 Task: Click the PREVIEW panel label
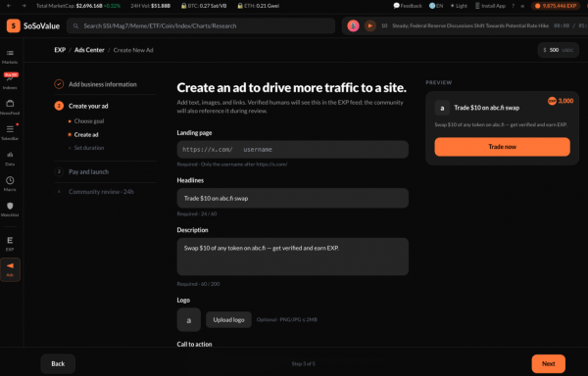(439, 82)
